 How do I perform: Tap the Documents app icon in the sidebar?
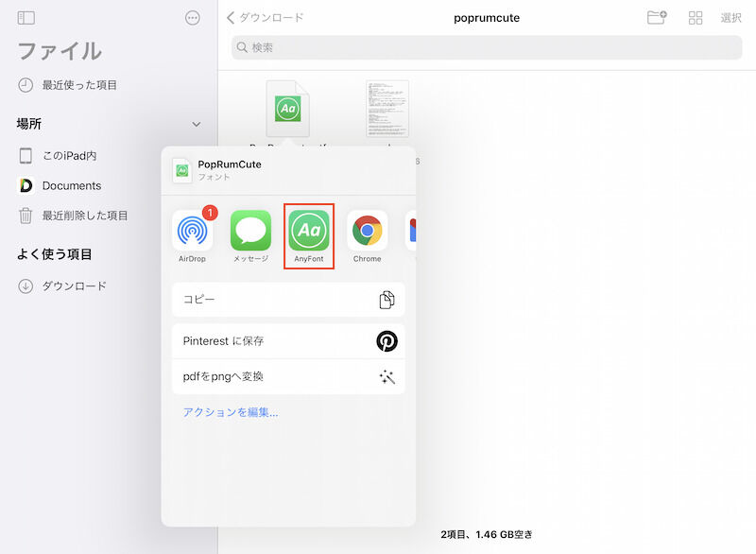[x=26, y=185]
